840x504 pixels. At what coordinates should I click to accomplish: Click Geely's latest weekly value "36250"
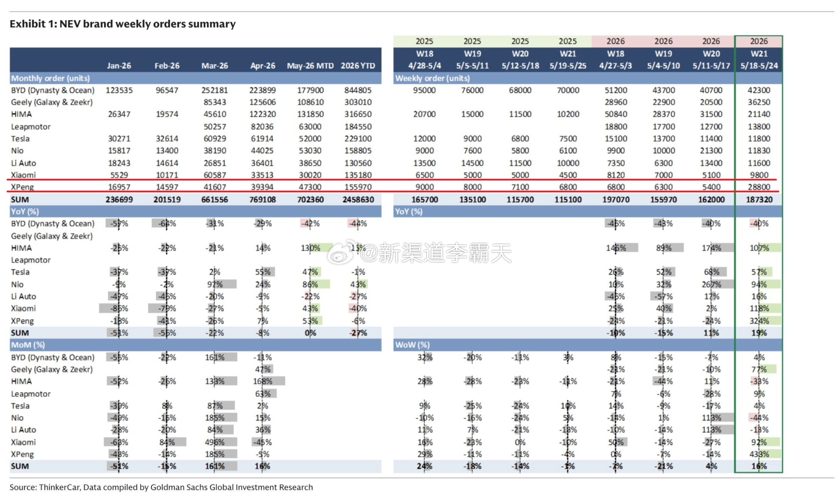tap(759, 102)
